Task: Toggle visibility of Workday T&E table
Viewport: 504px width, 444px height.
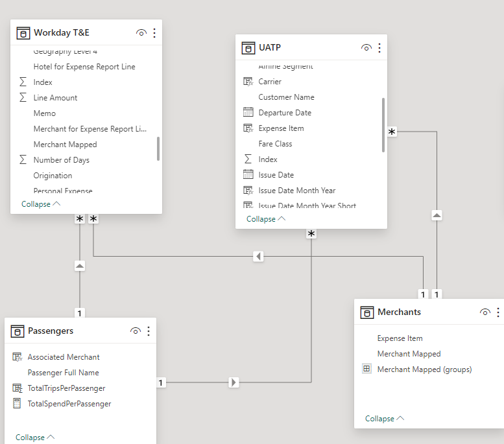Action: click(x=141, y=33)
